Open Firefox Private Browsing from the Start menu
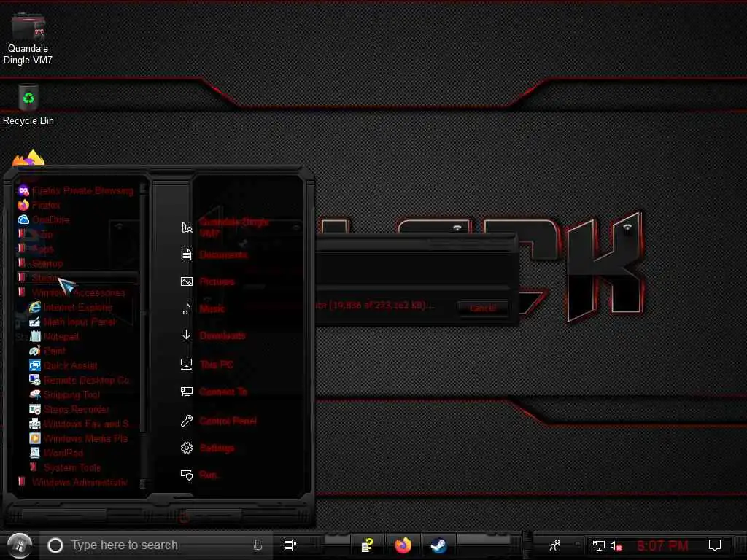Screen dimensions: 747x560 click(x=76, y=191)
